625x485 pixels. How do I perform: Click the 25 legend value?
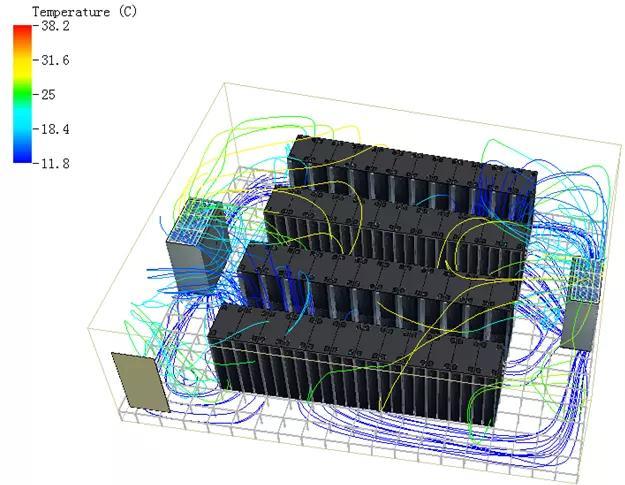pyautogui.click(x=48, y=95)
